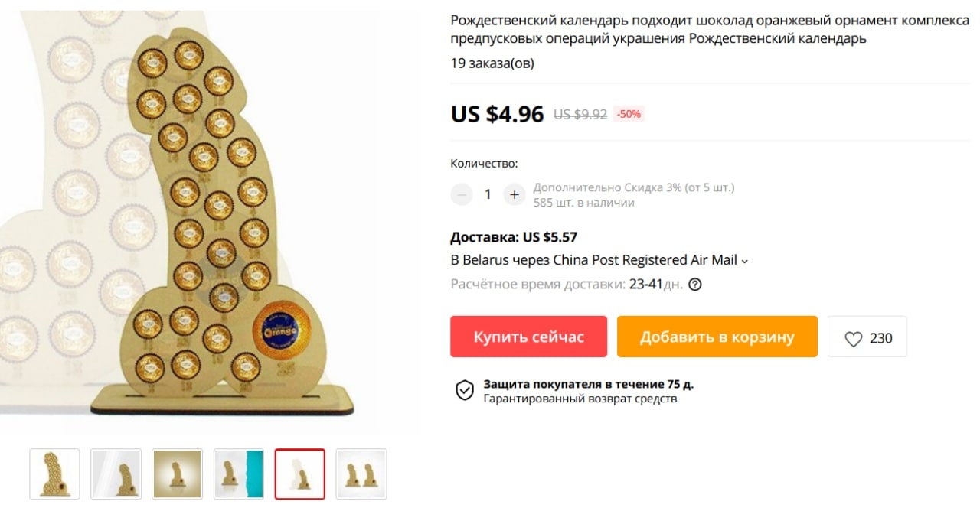Click Защита покупателя в течение 75 д. text
The image size is (980, 511).
tap(589, 384)
